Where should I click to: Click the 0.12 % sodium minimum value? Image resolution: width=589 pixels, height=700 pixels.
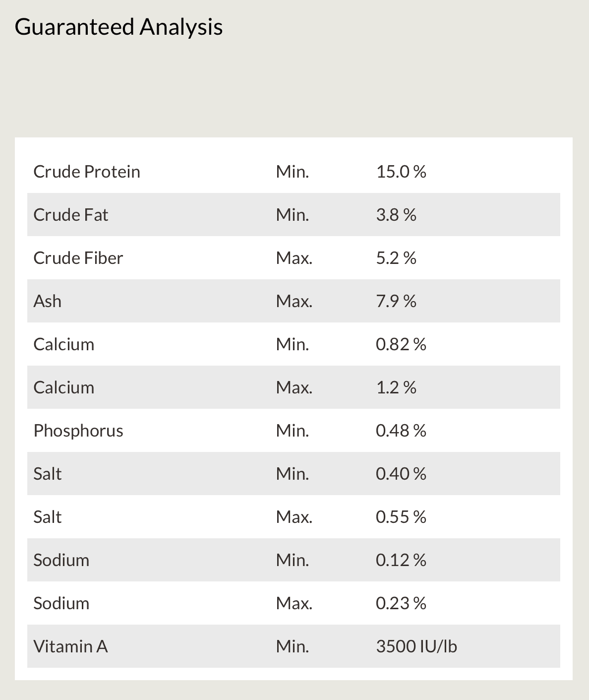401,560
